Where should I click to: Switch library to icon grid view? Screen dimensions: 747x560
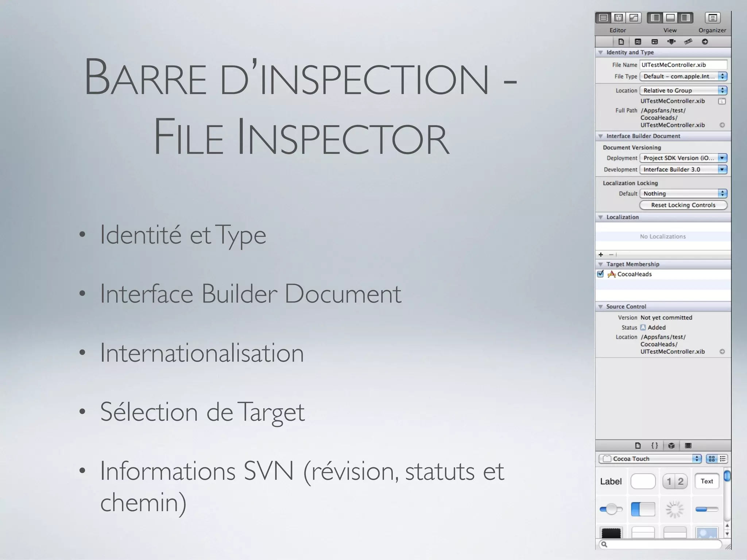[712, 459]
